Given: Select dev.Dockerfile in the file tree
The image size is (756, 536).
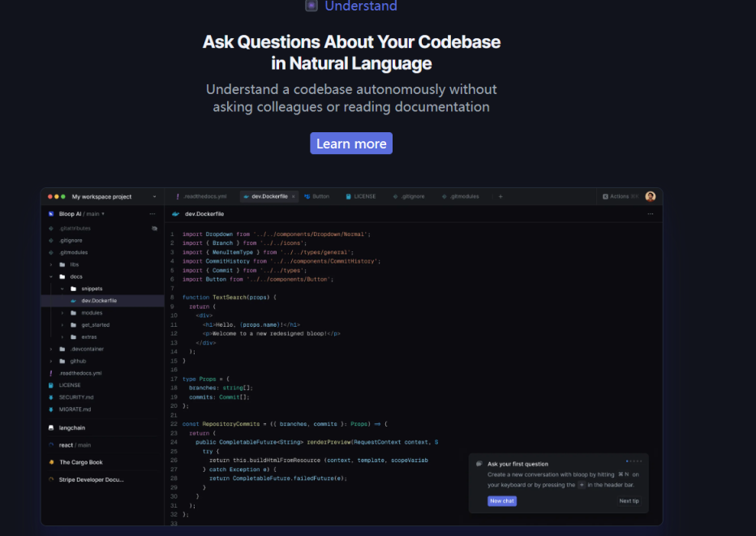Looking at the screenshot, I should pos(98,301).
